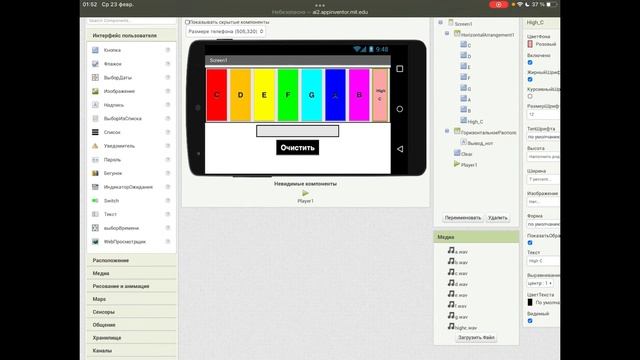The height and width of the screenshot is (360, 640).
Task: Expand the Расположение palette section
Action: [x=131, y=260]
